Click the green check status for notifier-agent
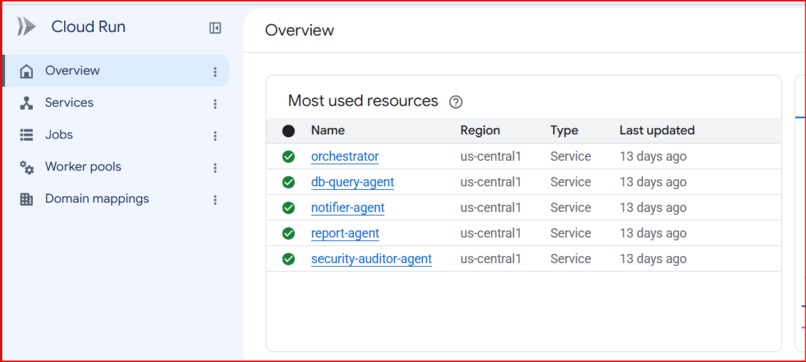806x362 pixels. [x=288, y=208]
